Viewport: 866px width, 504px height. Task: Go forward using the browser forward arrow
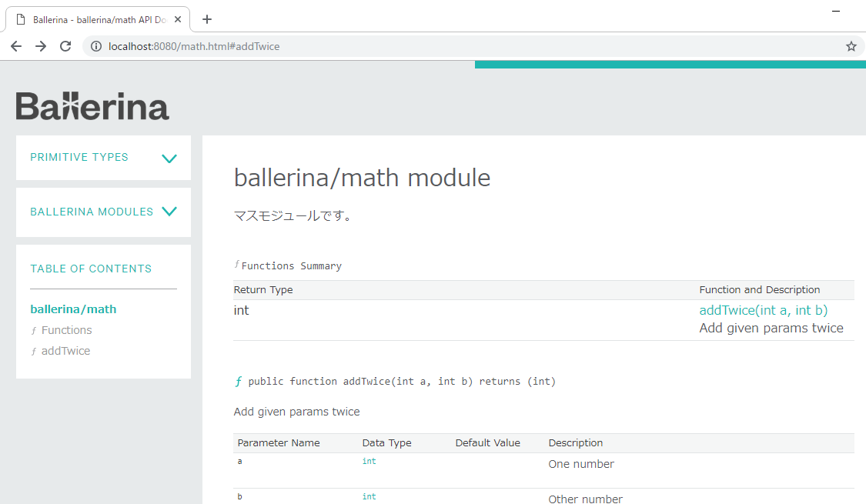coord(41,46)
